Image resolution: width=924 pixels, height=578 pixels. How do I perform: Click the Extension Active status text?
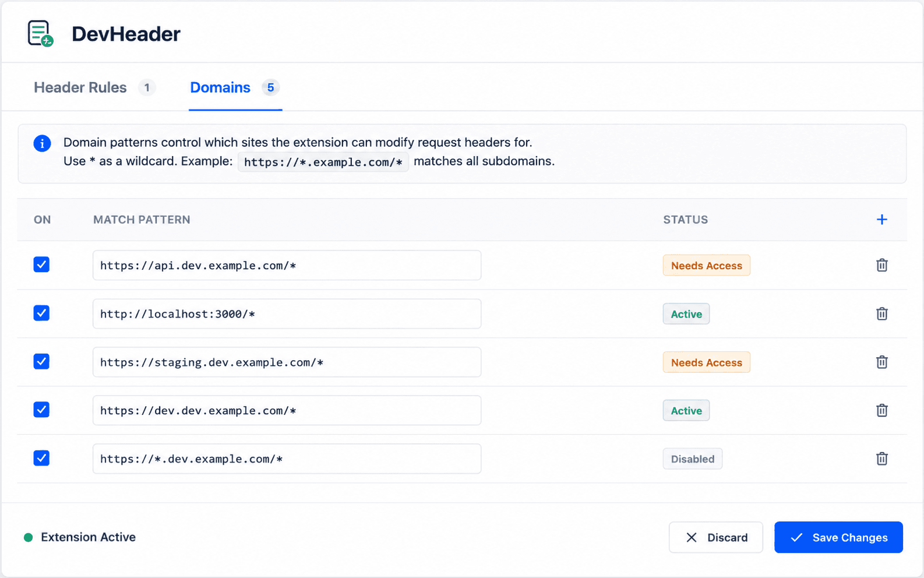pos(88,537)
